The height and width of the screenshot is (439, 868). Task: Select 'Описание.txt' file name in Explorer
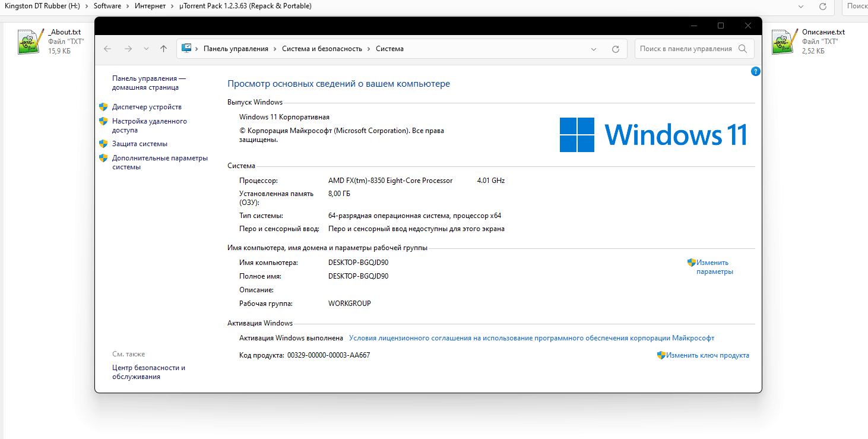pyautogui.click(x=823, y=32)
